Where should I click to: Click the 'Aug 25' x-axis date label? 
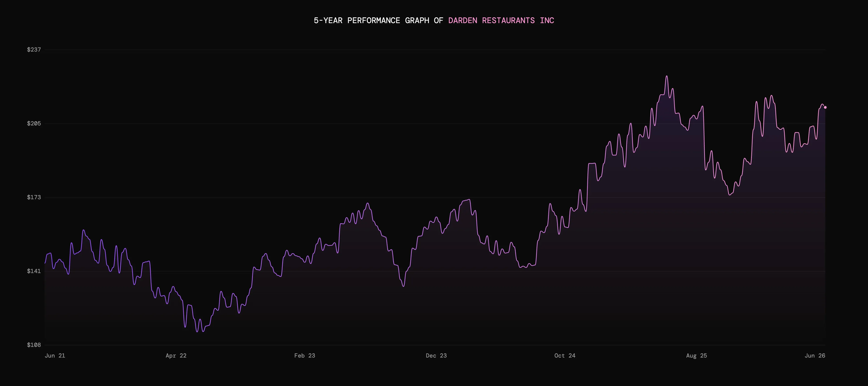[696, 356]
